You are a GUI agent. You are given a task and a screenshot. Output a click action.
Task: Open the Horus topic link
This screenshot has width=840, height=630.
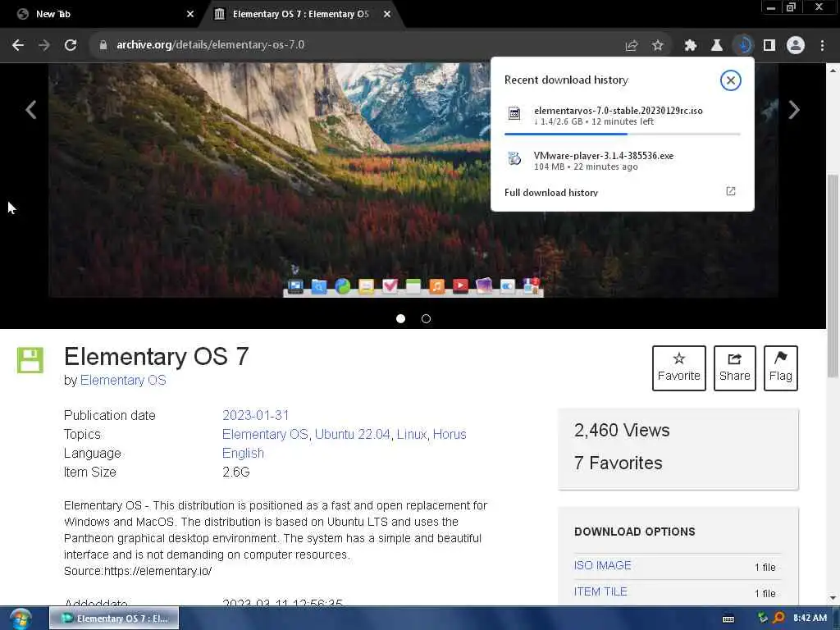(x=450, y=434)
